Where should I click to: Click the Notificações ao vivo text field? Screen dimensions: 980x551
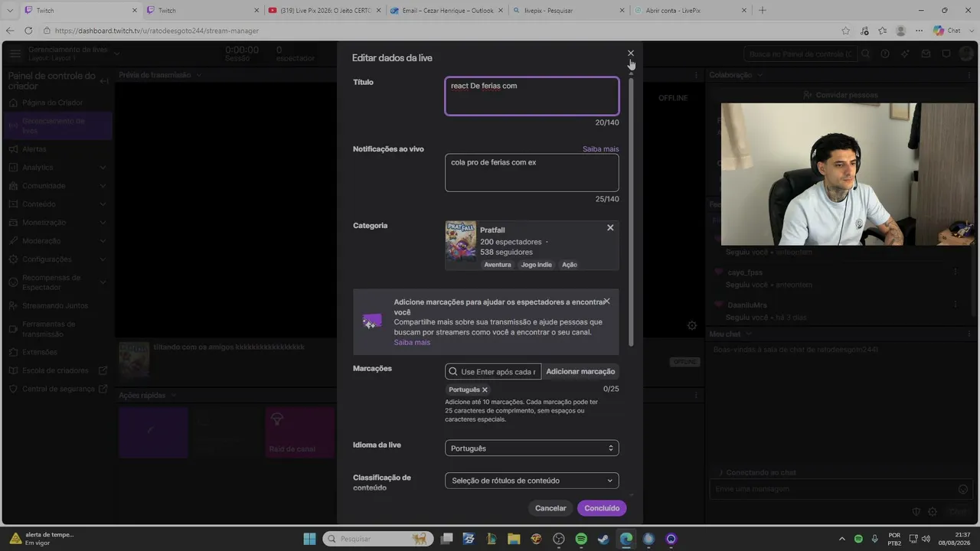[x=531, y=172]
